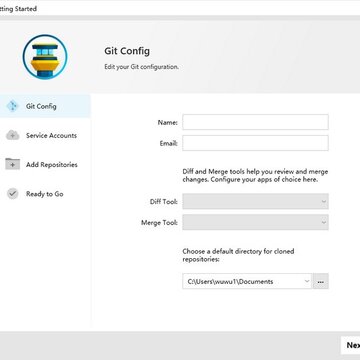
Task: Open the Git Config step
Action: click(x=45, y=106)
